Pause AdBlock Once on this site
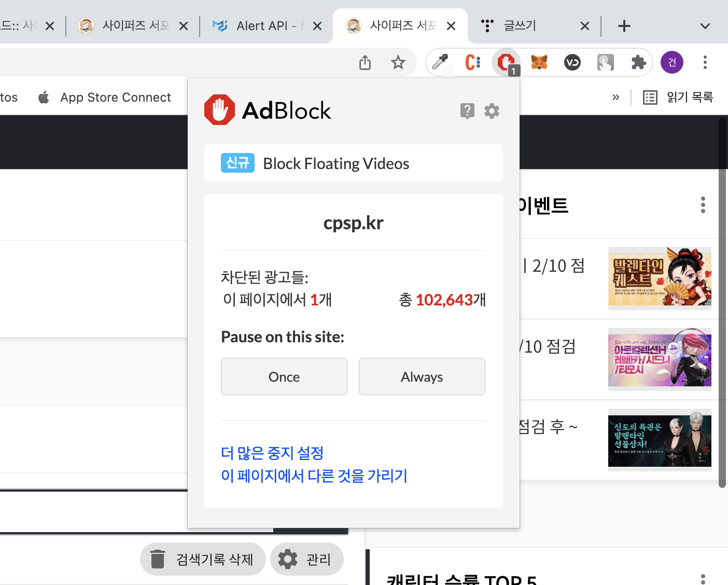Image resolution: width=728 pixels, height=585 pixels. (284, 377)
